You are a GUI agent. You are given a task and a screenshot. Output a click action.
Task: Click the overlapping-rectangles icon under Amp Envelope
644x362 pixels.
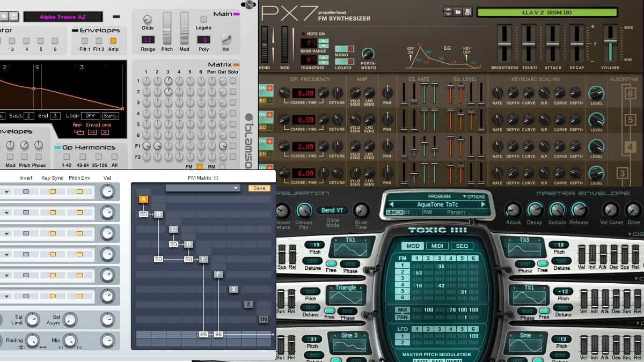click(79, 132)
